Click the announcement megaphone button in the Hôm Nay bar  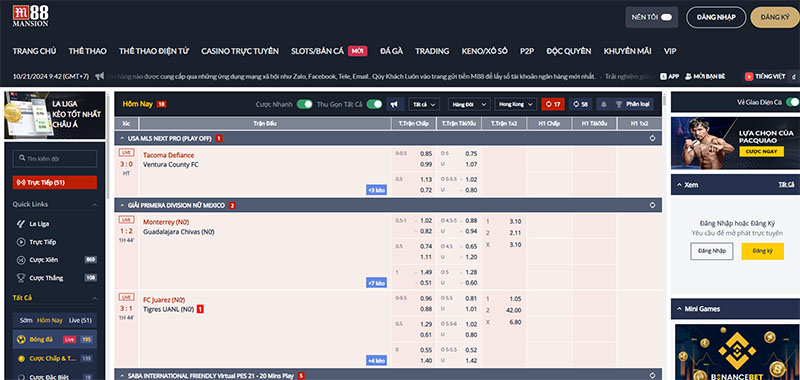pyautogui.click(x=394, y=104)
